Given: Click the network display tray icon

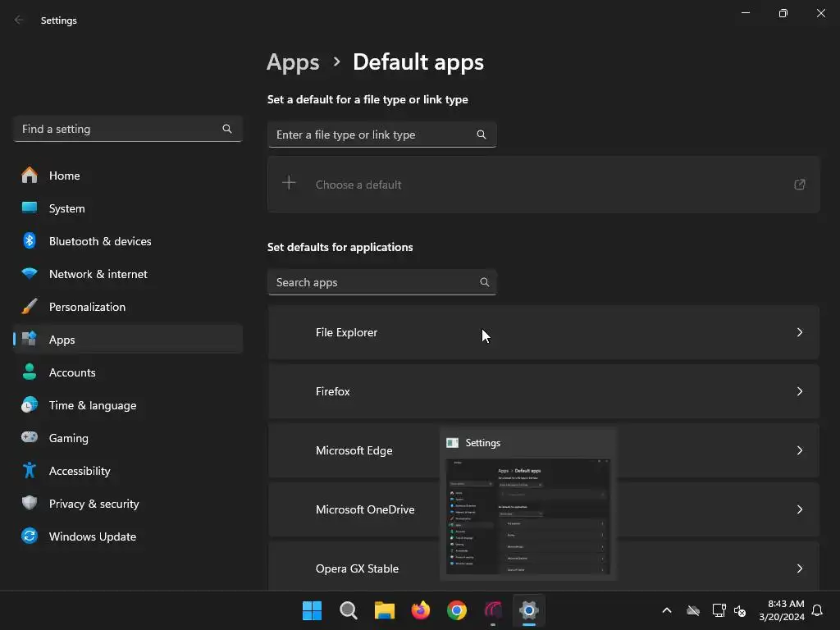Looking at the screenshot, I should pyautogui.click(x=719, y=610).
